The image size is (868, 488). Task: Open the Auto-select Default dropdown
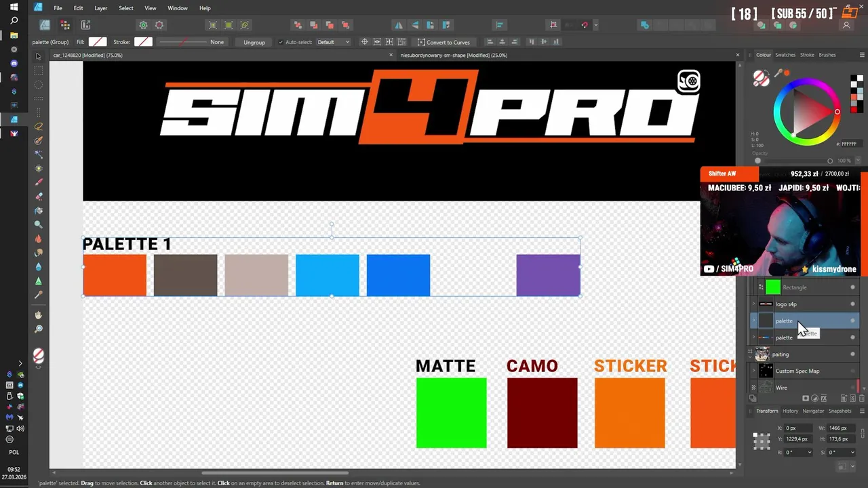[334, 42]
